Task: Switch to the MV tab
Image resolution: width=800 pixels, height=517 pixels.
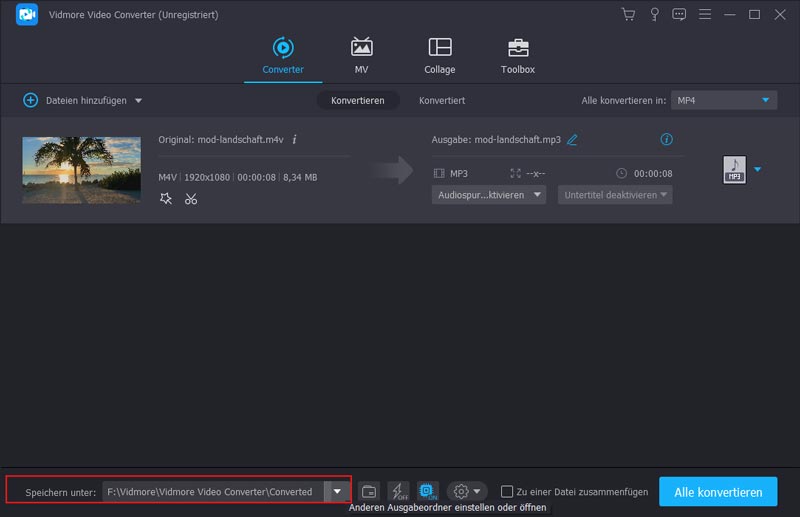Action: [x=361, y=56]
